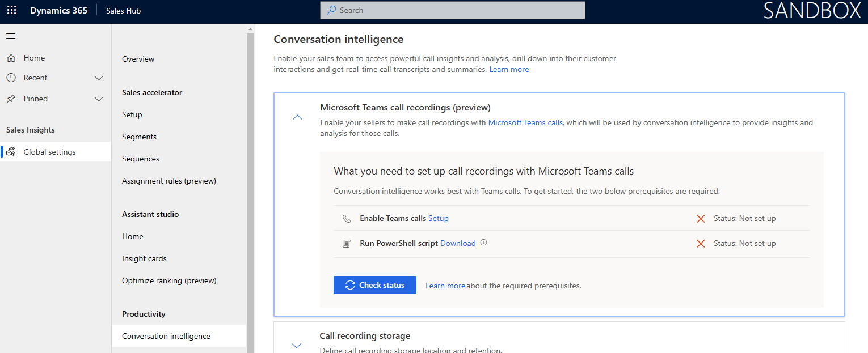Click the Conversation intelligence page title
The image size is (868, 353).
tap(339, 39)
